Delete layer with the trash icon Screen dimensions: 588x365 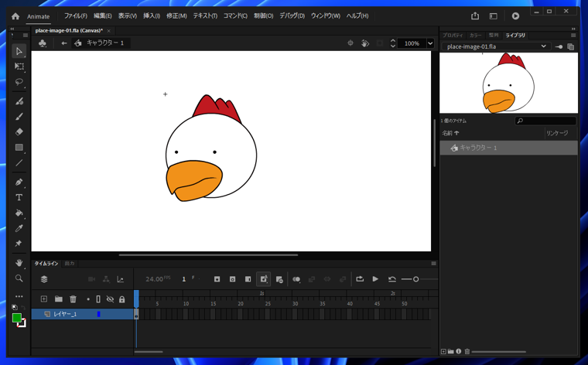(73, 299)
